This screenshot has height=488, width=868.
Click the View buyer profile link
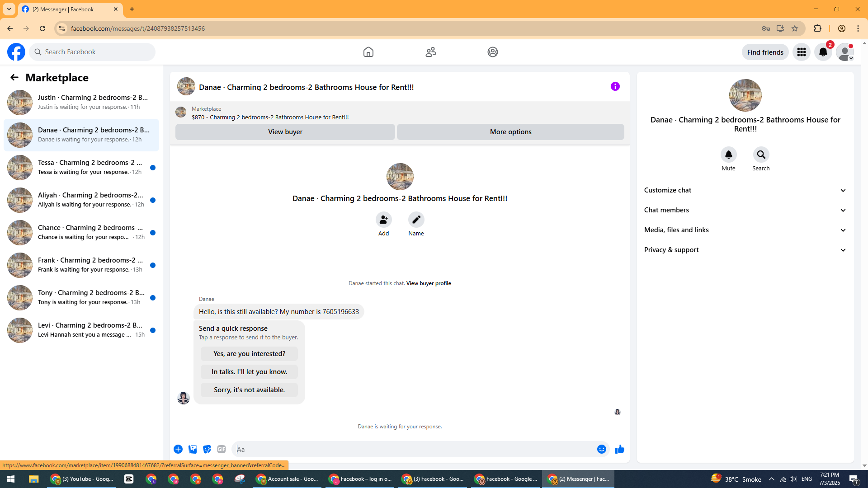pos(428,283)
